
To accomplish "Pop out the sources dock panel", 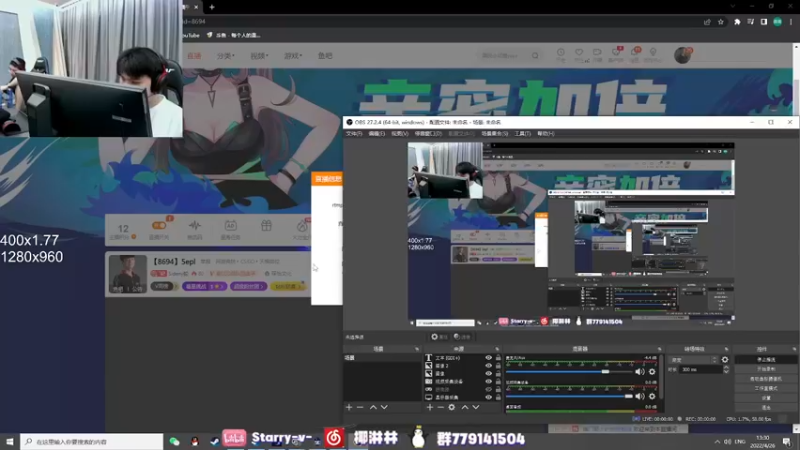I will [497, 349].
